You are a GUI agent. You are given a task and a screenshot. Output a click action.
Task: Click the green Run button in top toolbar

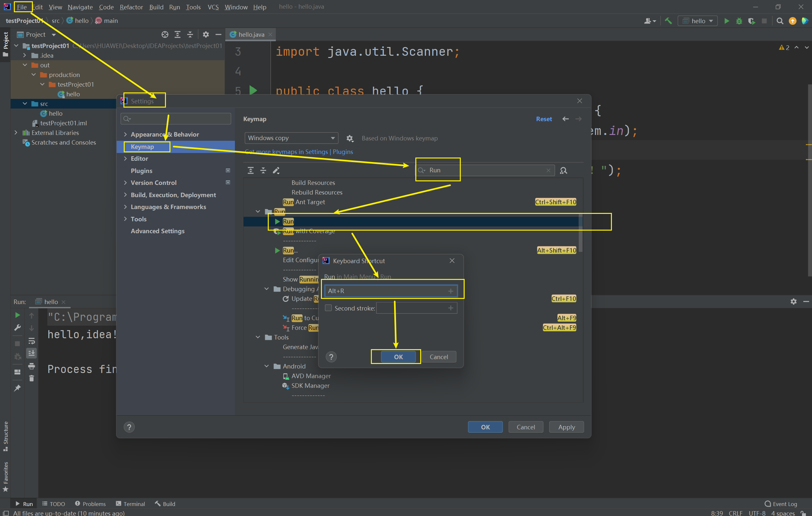coord(726,21)
